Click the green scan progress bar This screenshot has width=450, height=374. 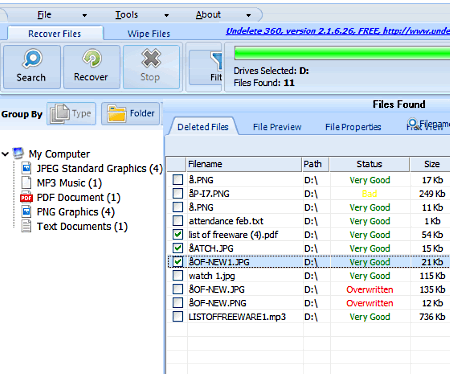tap(342, 53)
